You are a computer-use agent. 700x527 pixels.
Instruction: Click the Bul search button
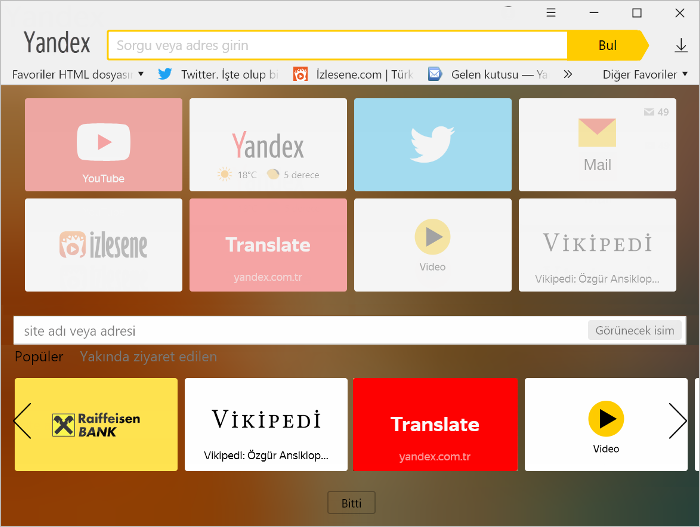coord(607,45)
